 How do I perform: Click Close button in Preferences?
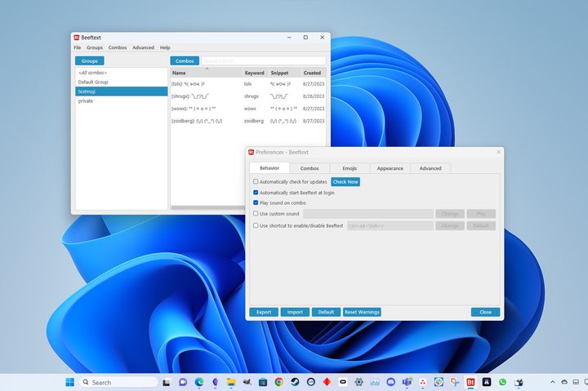pyautogui.click(x=485, y=312)
